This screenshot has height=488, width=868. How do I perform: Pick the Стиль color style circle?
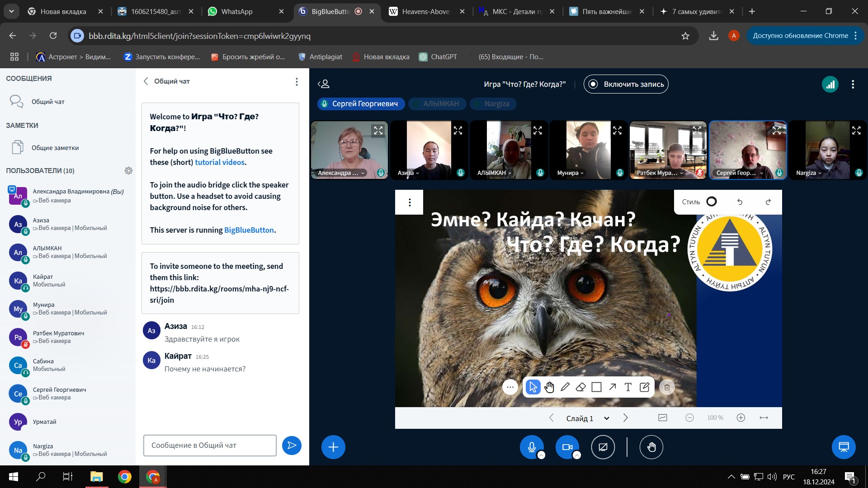pos(711,202)
